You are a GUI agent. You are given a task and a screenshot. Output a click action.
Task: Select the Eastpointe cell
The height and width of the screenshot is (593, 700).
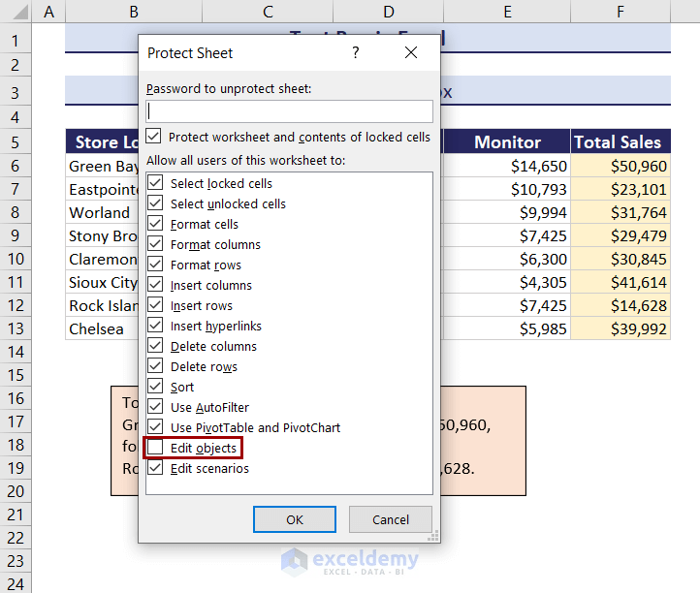[x=102, y=189]
